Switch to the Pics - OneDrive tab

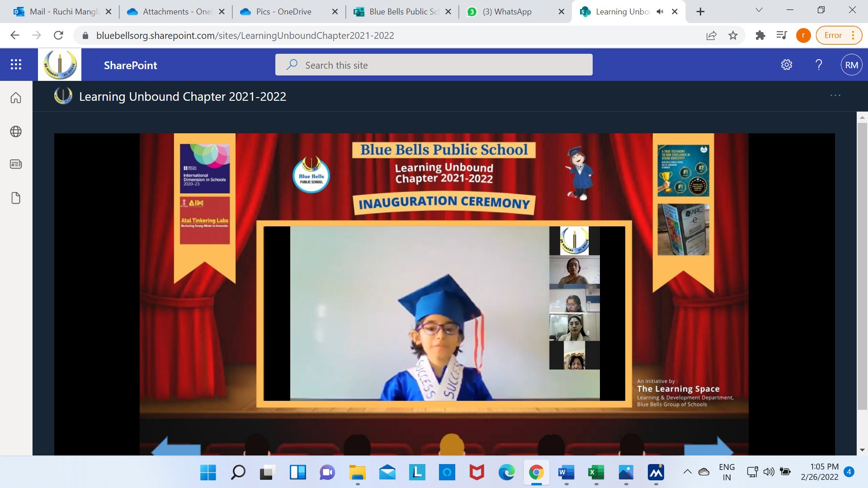click(283, 12)
